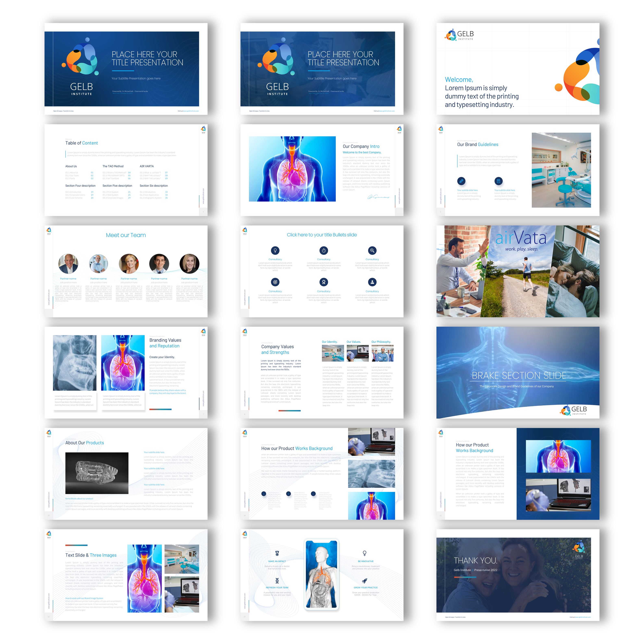644x644 pixels.
Task: Click the first team member's round portrait
Action: 68,264
